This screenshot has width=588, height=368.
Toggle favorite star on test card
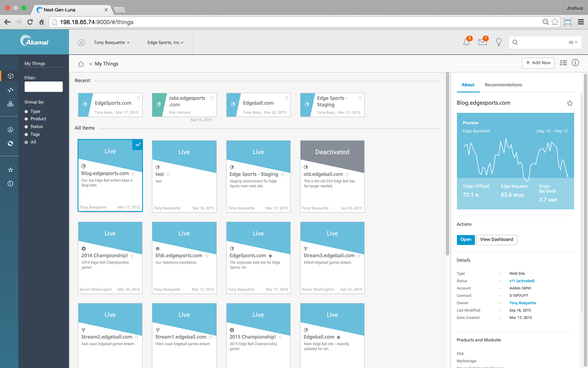(x=168, y=174)
